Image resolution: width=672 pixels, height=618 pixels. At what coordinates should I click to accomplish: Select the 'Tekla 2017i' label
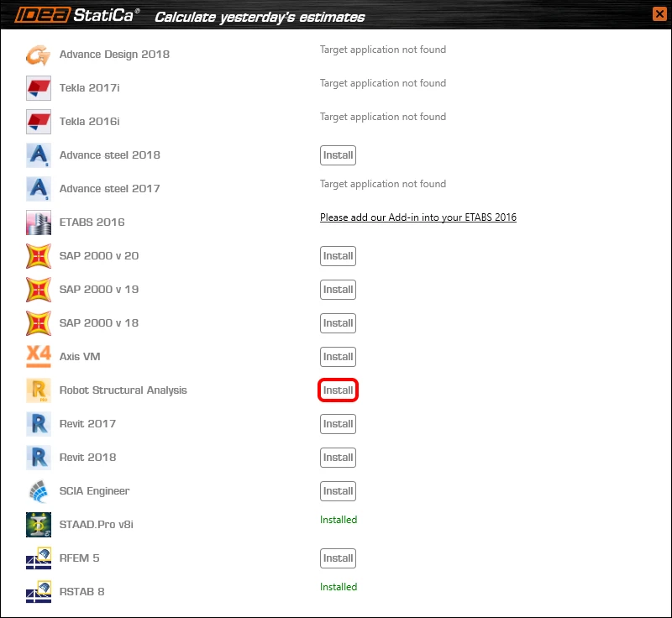(90, 88)
